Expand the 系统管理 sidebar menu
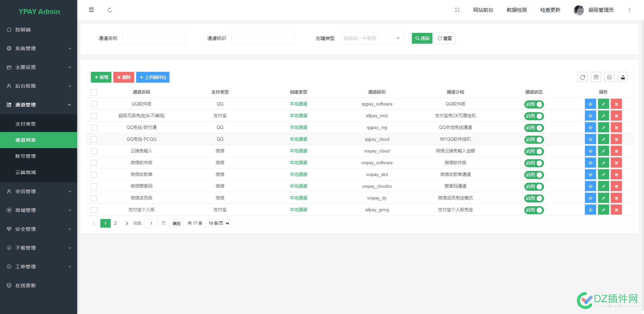 click(39, 48)
